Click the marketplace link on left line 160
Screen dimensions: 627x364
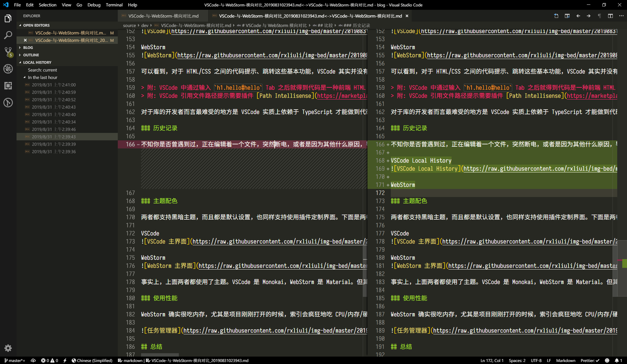(342, 96)
